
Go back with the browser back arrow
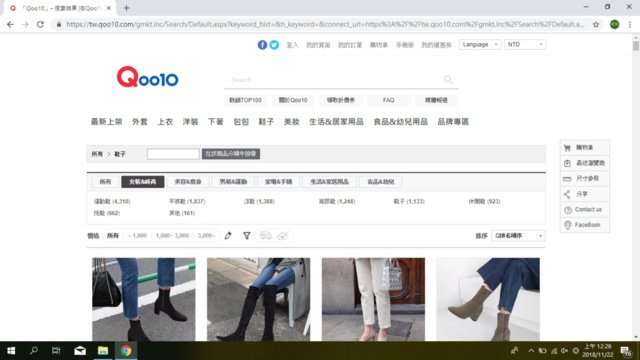[10, 24]
